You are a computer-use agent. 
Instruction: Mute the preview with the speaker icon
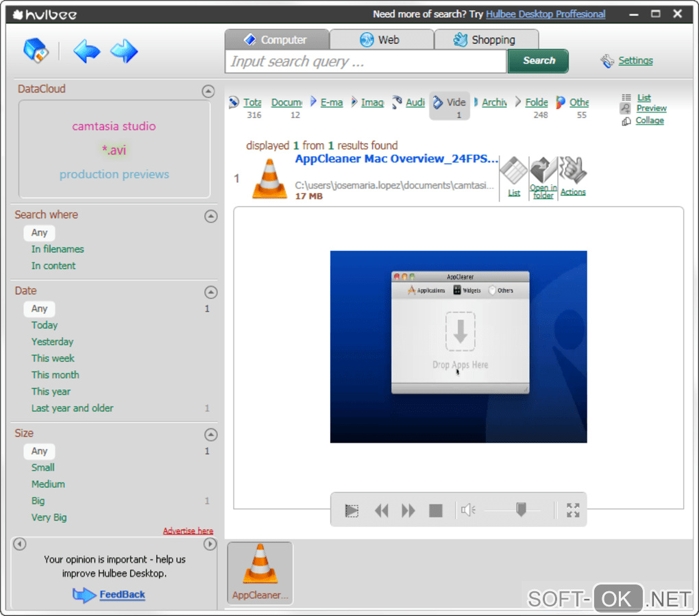pyautogui.click(x=468, y=510)
